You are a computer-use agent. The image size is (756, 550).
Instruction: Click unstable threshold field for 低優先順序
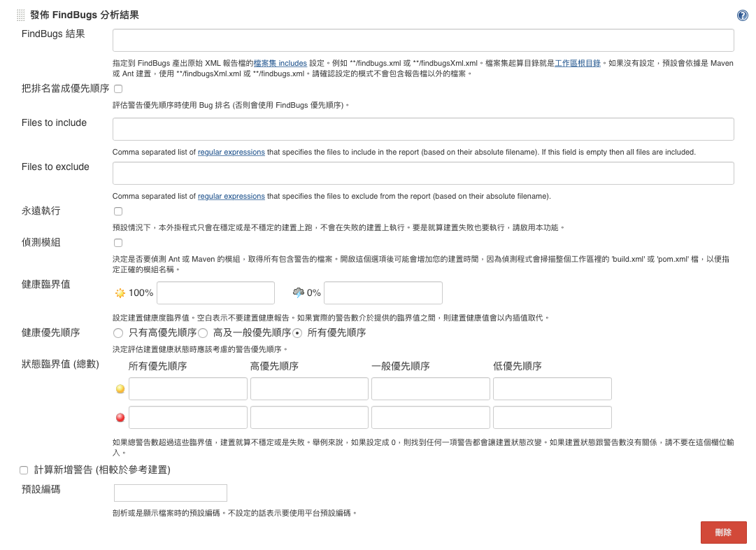552,389
